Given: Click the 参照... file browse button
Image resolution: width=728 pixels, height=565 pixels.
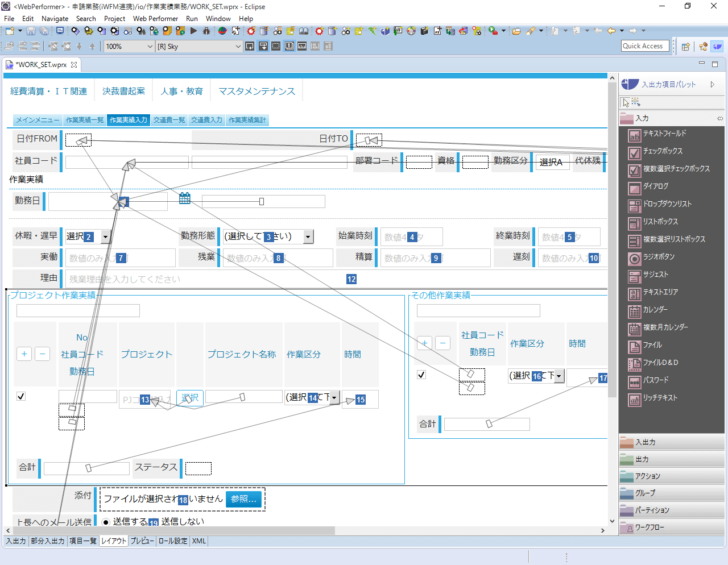Looking at the screenshot, I should coord(244,499).
